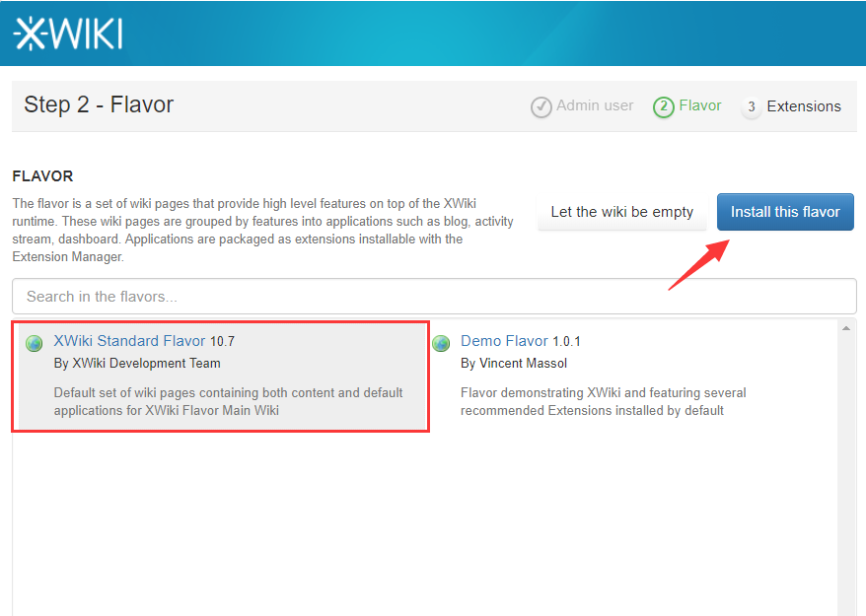Click the flavor list scrollbar track
Image resolution: width=866 pixels, height=616 pixels.
[845, 473]
